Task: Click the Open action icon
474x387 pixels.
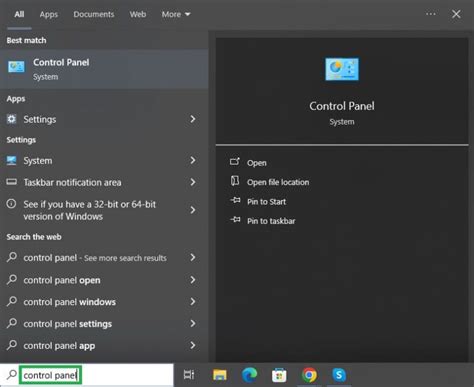Action: pos(235,162)
